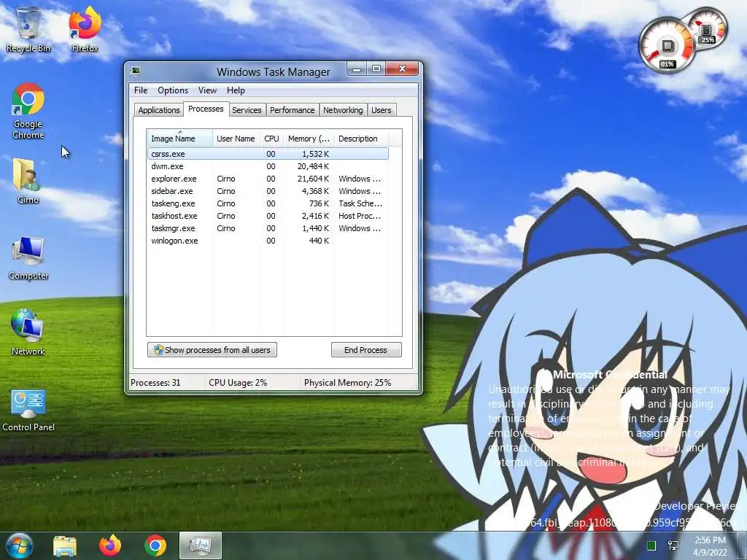Screen dimensions: 747x560
Task: Click the Task Sche... description cell
Action: pyautogui.click(x=360, y=203)
